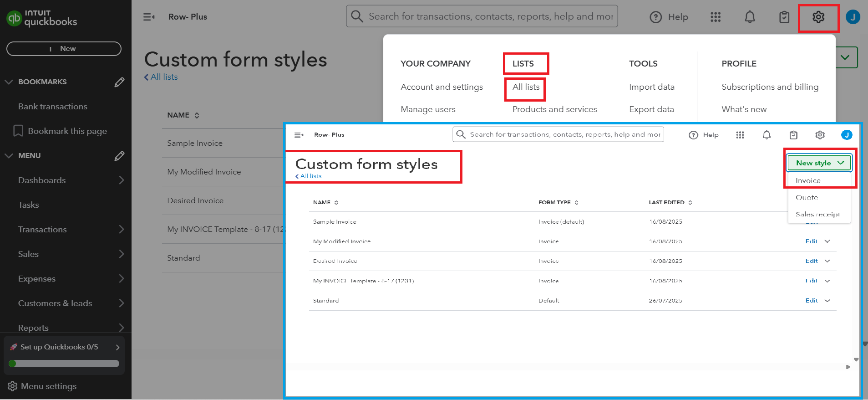Click the sidebar collapse icon beside Row- Plus in main header
868x400 pixels.
(x=149, y=17)
